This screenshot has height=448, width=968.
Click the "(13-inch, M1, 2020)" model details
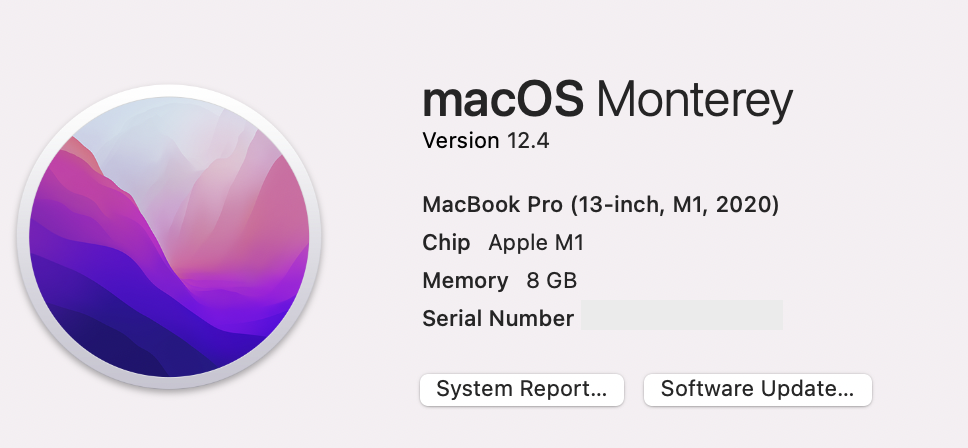[x=675, y=205]
